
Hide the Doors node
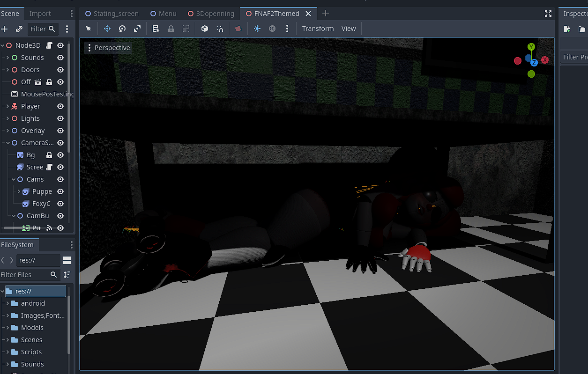60,70
